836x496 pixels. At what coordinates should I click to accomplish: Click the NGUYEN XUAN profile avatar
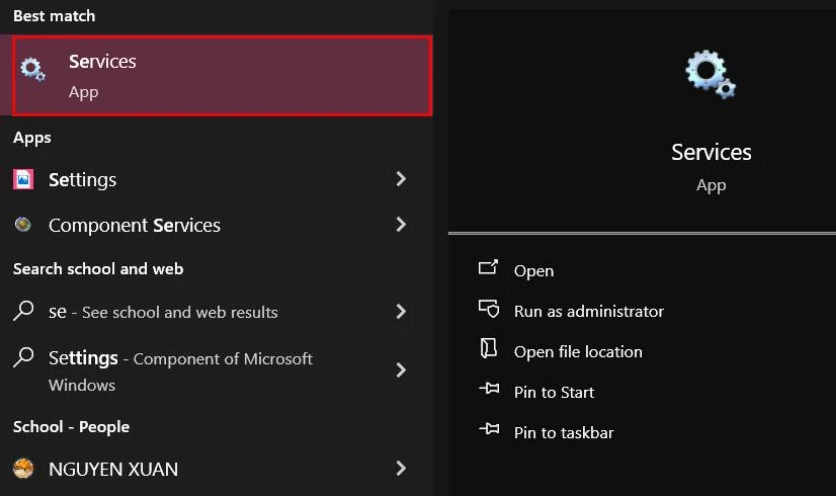23,468
